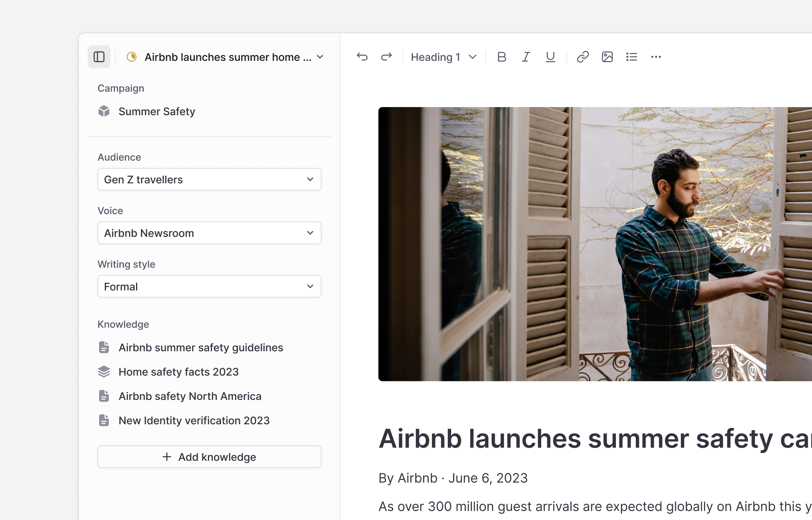This screenshot has height=520, width=812.
Task: Toggle the sidebar panel icon
Action: coord(99,57)
